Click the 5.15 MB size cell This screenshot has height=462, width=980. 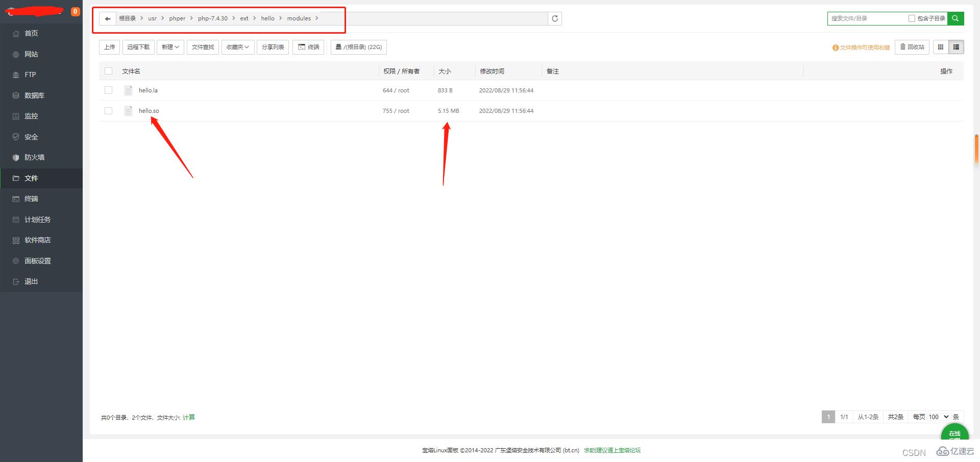tap(448, 111)
